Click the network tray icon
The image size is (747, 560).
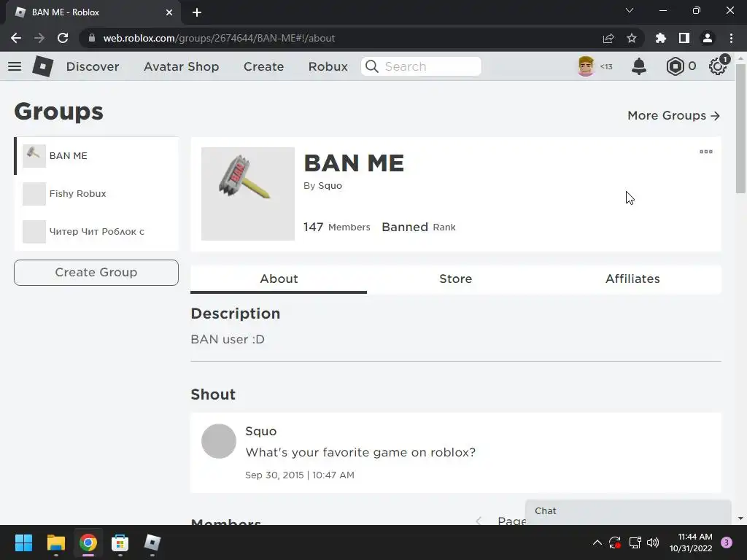coord(635,542)
